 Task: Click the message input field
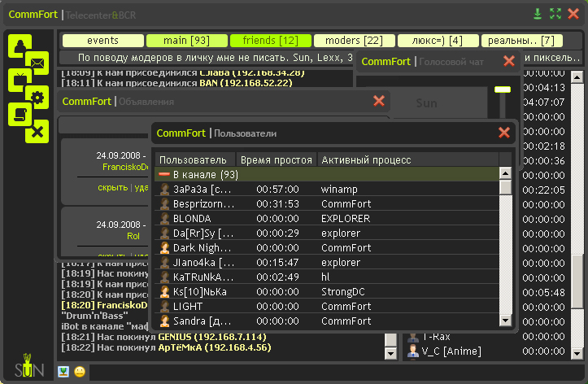[337, 373]
